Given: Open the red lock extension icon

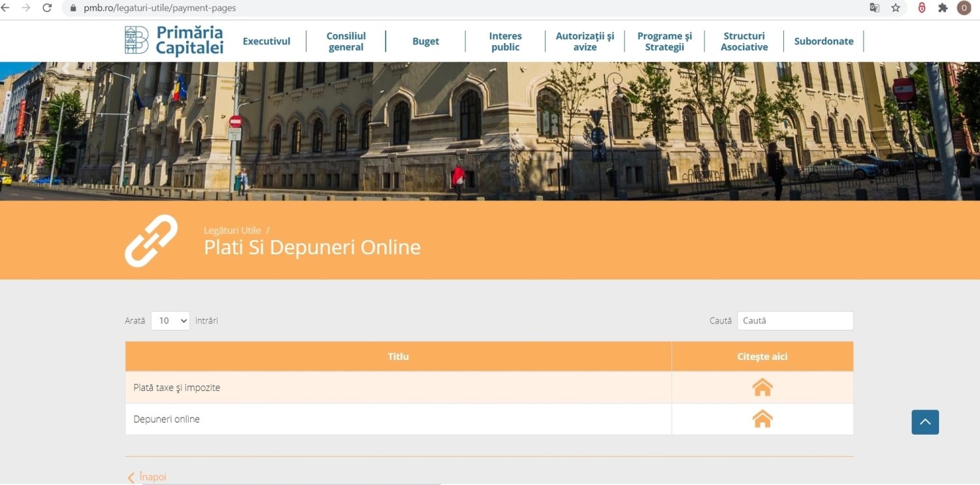Looking at the screenshot, I should pyautogui.click(x=921, y=8).
